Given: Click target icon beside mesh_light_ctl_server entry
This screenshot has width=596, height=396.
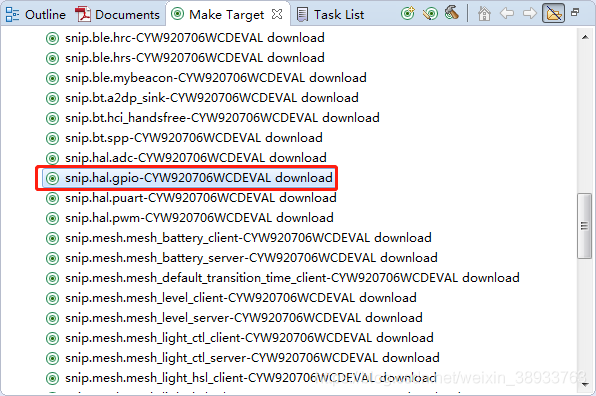Looking at the screenshot, I should click(x=52, y=358).
